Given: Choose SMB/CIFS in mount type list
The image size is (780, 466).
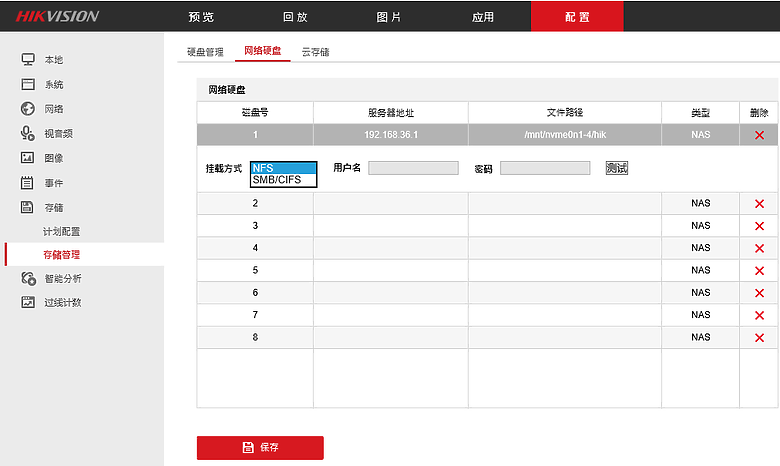Looking at the screenshot, I should point(284,180).
